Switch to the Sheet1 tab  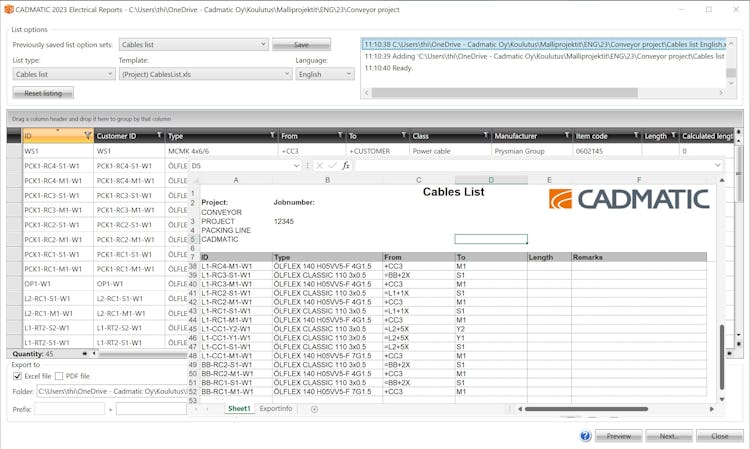(x=239, y=409)
